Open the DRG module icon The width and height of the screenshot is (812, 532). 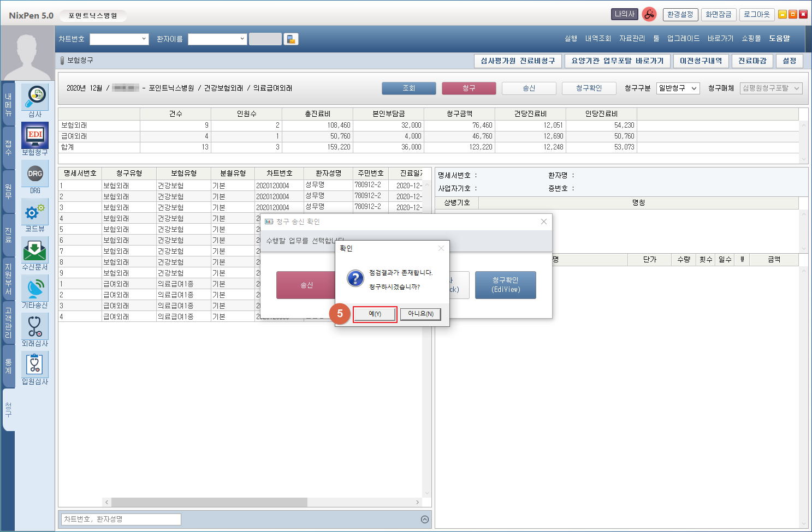[35, 174]
